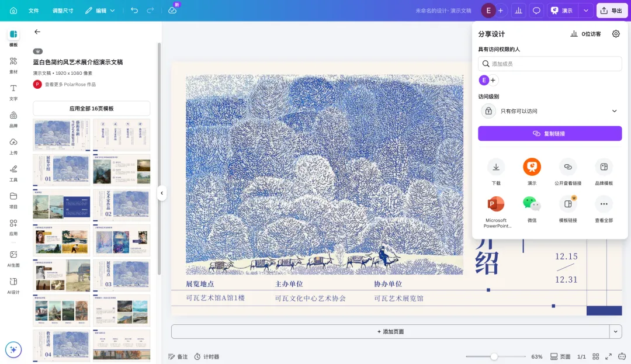Click the purple 复制链接 button
Screen dimensions: 631x364
tap(550, 134)
